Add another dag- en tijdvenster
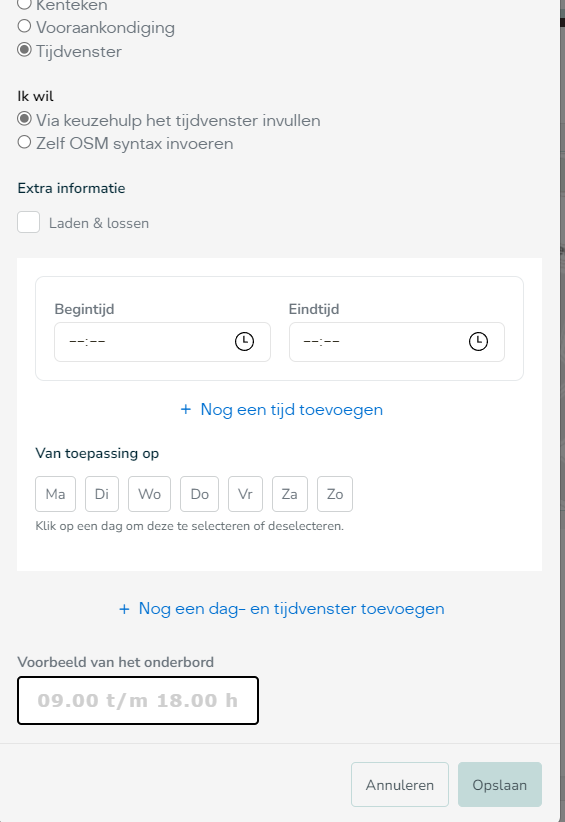This screenshot has width=565, height=822. pyautogui.click(x=281, y=609)
